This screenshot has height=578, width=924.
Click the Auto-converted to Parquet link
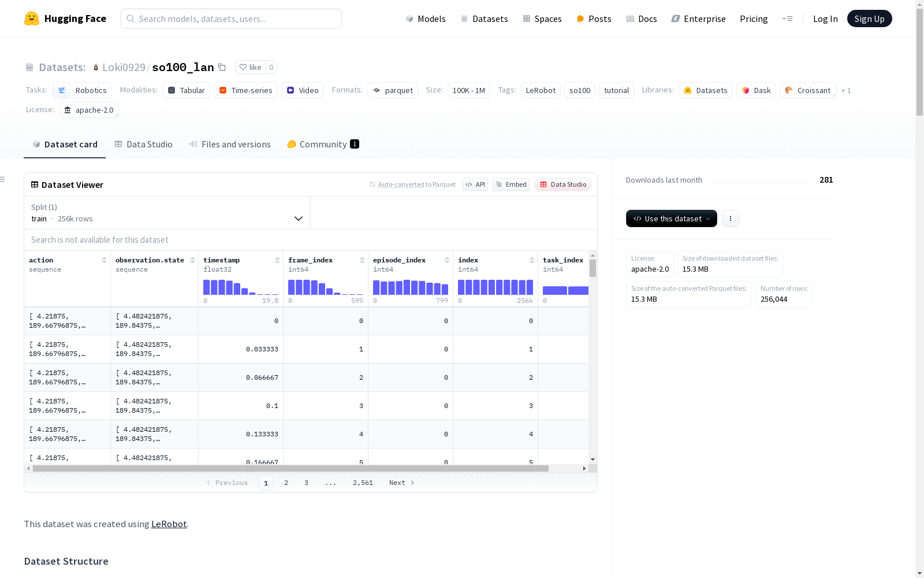pos(412,184)
